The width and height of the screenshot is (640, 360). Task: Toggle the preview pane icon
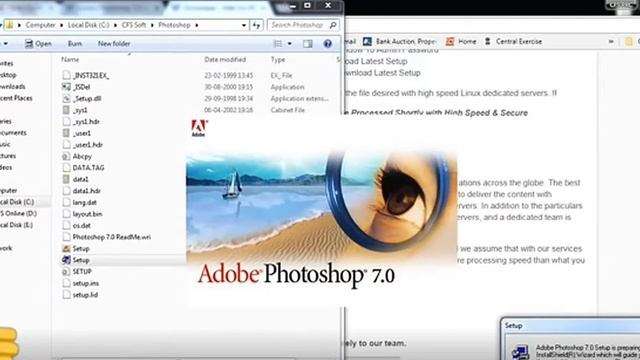308,44
